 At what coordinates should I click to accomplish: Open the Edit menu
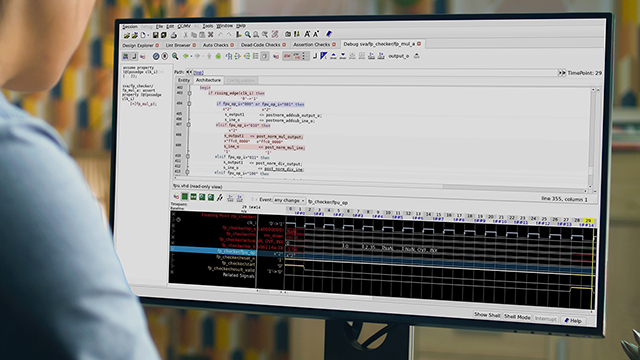(x=170, y=27)
